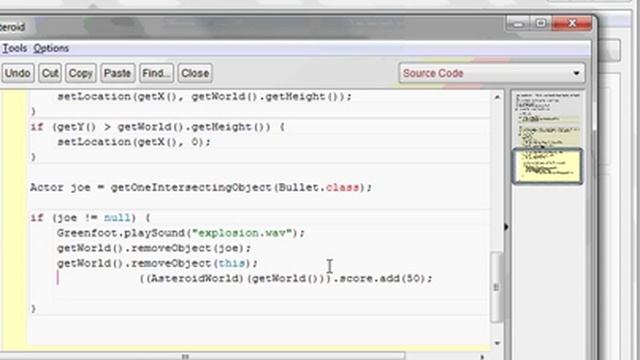The height and width of the screenshot is (360, 640).
Task: Click "Bullet.class" in the code
Action: (319, 187)
